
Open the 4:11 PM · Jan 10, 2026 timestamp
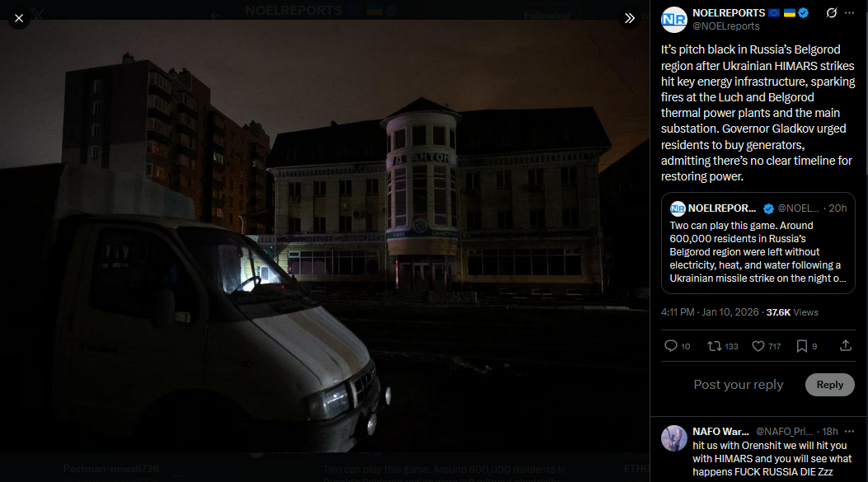click(710, 312)
